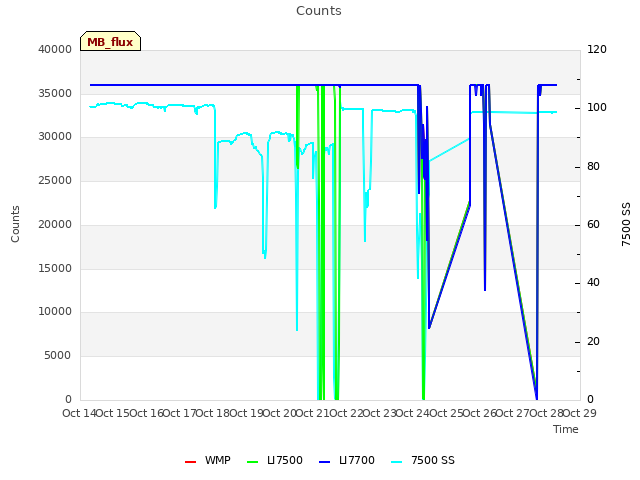
Task: Click the cyan 7500 SS legend marker
Action: click(x=397, y=462)
